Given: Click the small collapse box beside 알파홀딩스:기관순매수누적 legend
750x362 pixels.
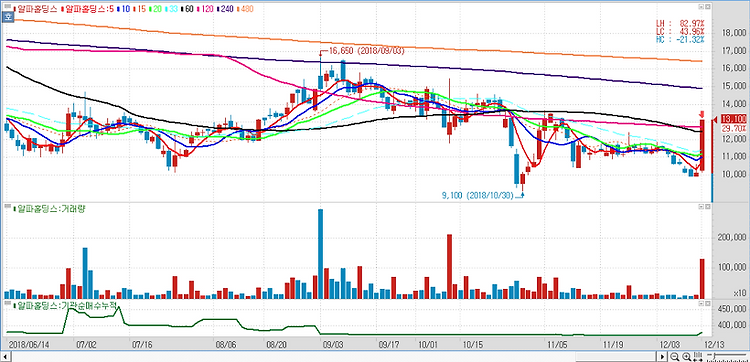Looking at the screenshot, I should [x=7, y=303].
